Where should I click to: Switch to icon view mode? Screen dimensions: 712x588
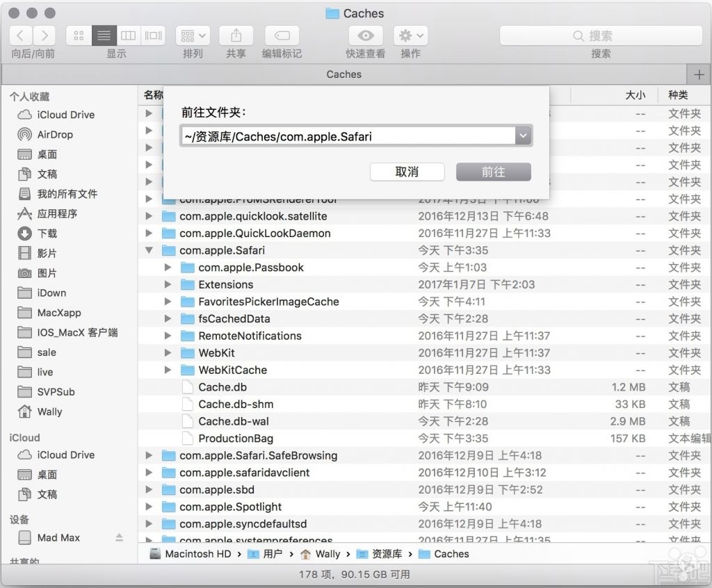[78, 35]
